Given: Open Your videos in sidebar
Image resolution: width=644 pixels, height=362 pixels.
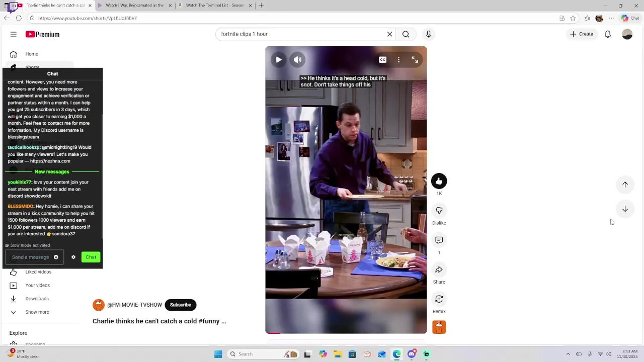Looking at the screenshot, I should click(x=38, y=285).
